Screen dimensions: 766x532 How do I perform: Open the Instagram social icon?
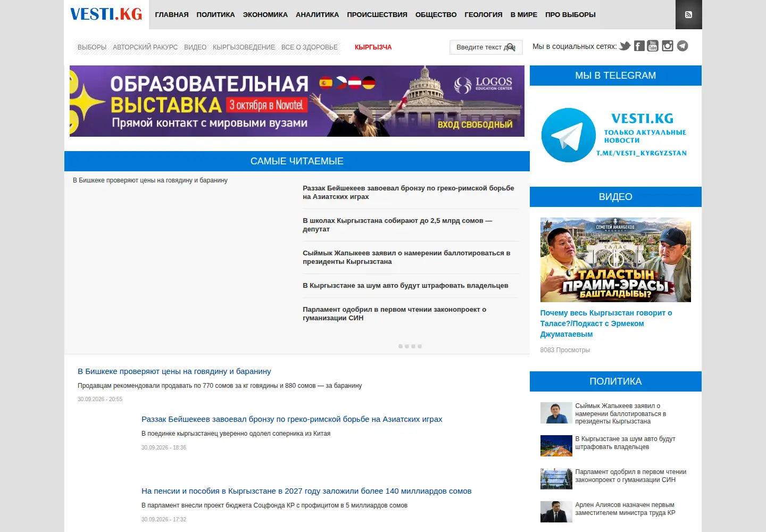pos(668,46)
